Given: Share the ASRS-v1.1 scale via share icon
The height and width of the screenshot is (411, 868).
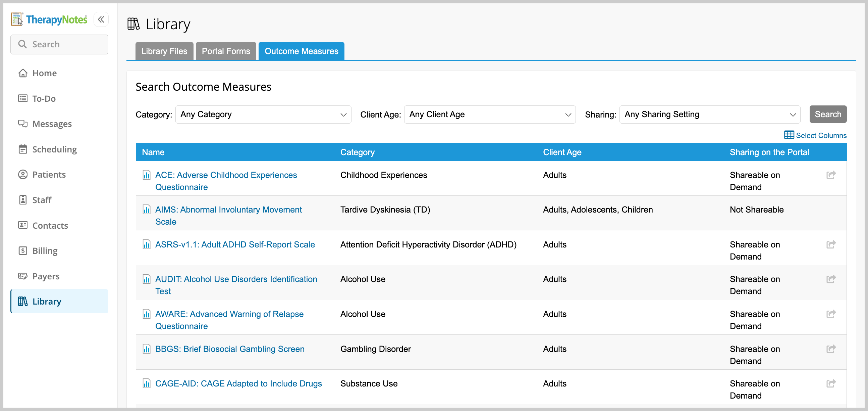Looking at the screenshot, I should [x=831, y=244].
